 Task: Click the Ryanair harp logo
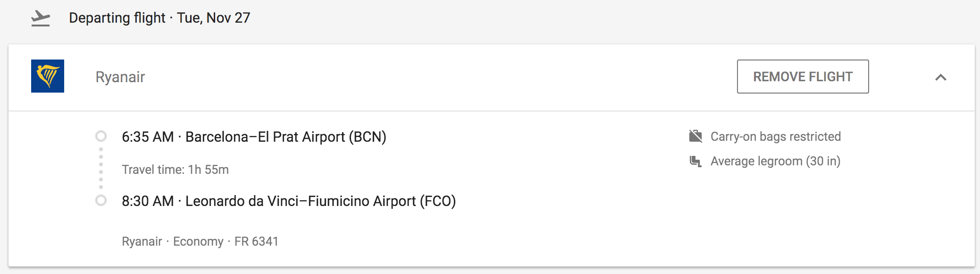pos(48,76)
